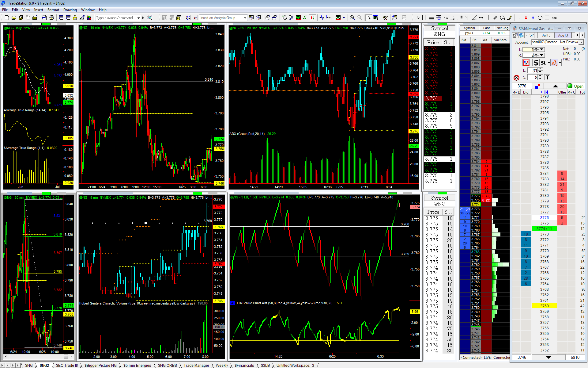The height and width of the screenshot is (368, 588).
Task: Select the abc Text drawing tool
Action: tap(554, 18)
